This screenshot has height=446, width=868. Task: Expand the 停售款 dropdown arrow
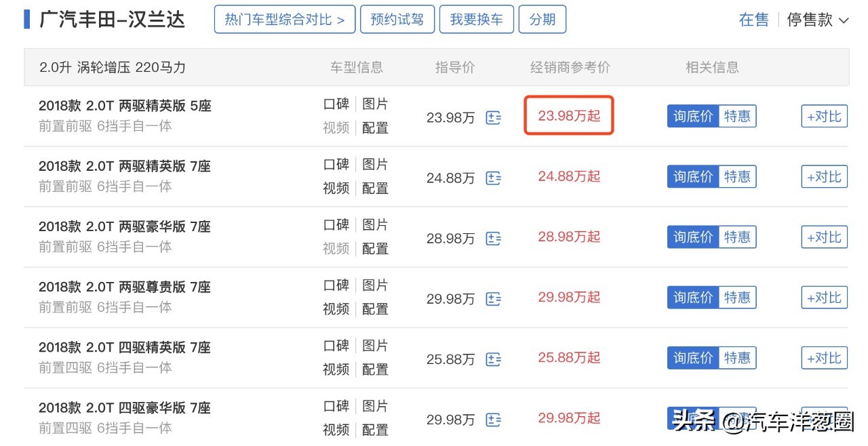(x=843, y=20)
